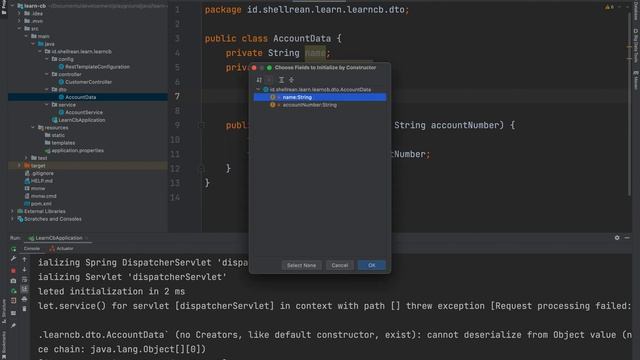Open pom.xml in project tree
Screen dimensions: 640x360
(41, 204)
